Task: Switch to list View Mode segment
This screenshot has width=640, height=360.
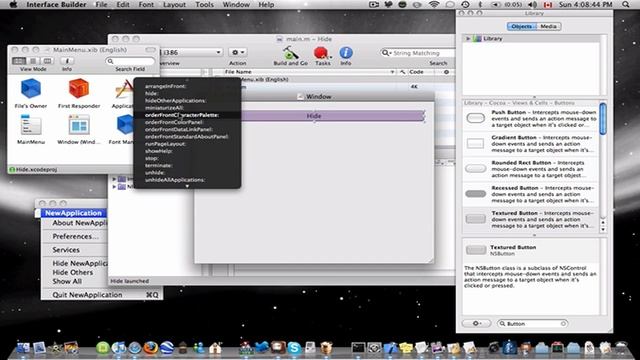Action: pyautogui.click(x=33, y=61)
